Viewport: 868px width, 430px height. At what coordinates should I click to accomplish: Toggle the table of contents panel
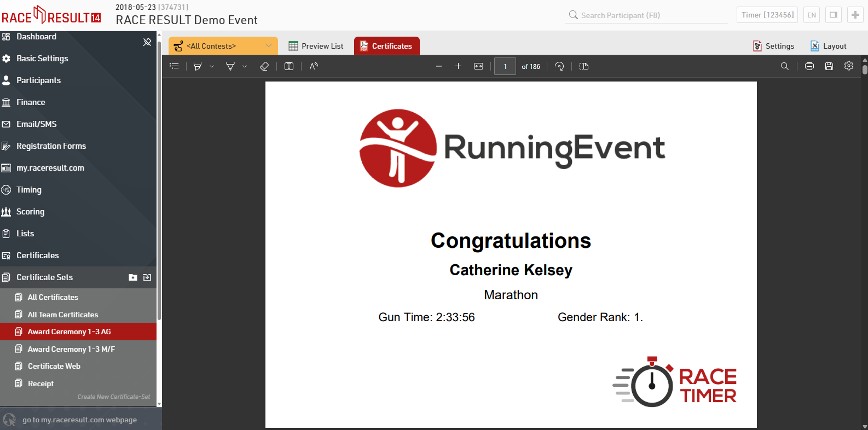click(174, 66)
